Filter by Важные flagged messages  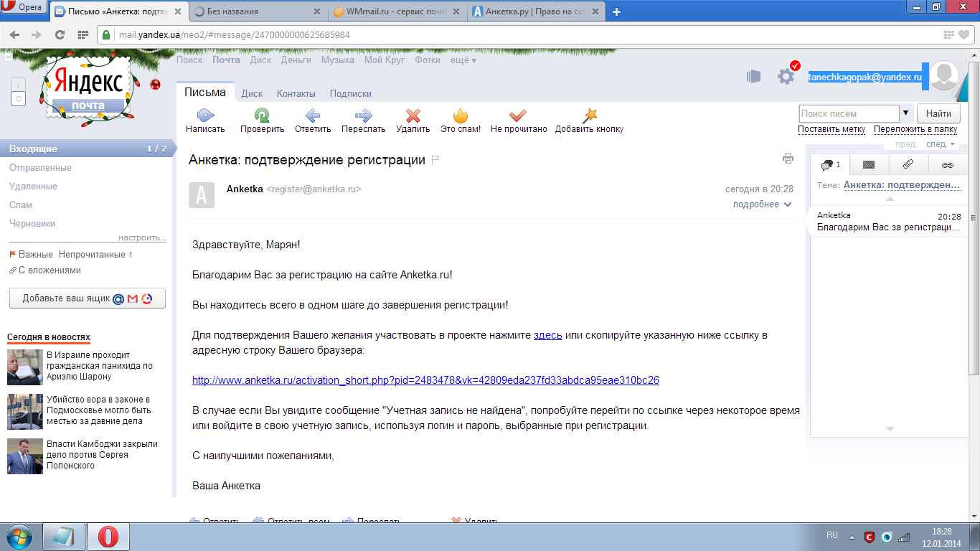31,255
